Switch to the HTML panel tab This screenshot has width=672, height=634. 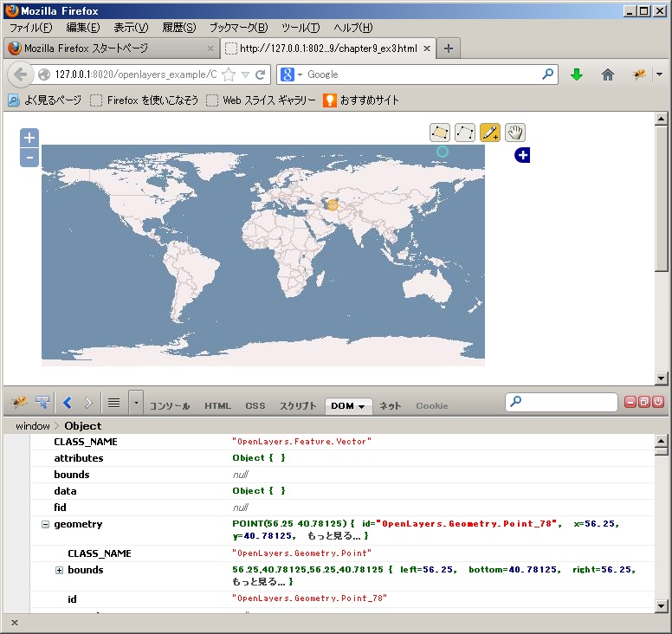click(217, 405)
